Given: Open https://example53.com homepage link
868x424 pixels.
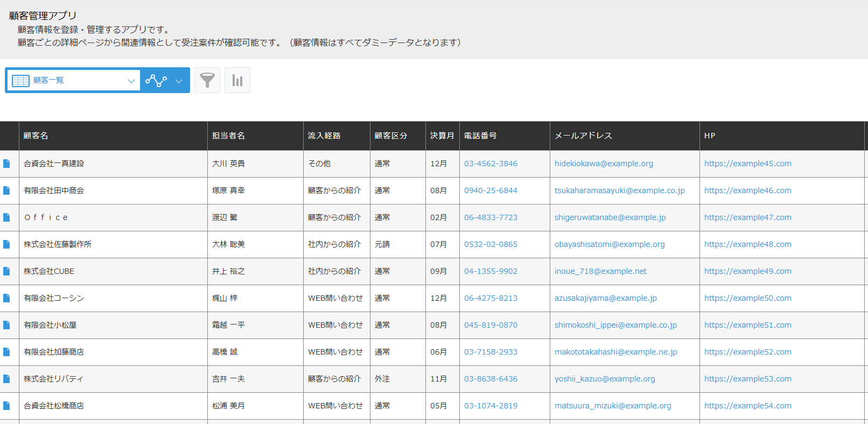Looking at the screenshot, I should click(x=747, y=379).
